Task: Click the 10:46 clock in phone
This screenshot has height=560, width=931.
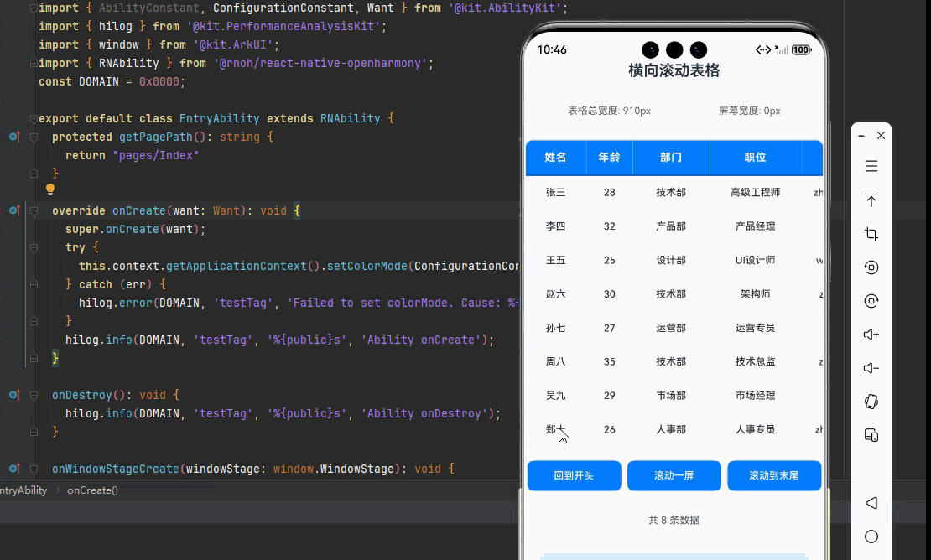Action: click(x=552, y=49)
